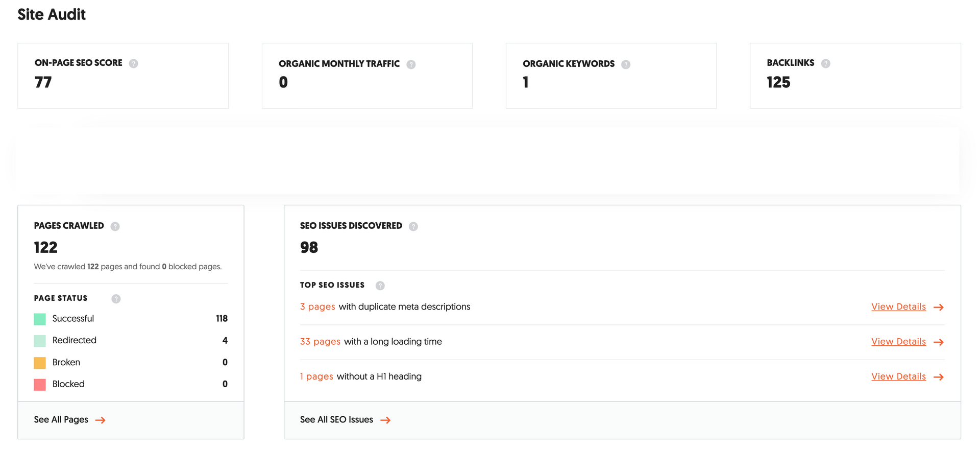Click help icon next to Top SEO Issues
This screenshot has width=980, height=449.
click(380, 286)
